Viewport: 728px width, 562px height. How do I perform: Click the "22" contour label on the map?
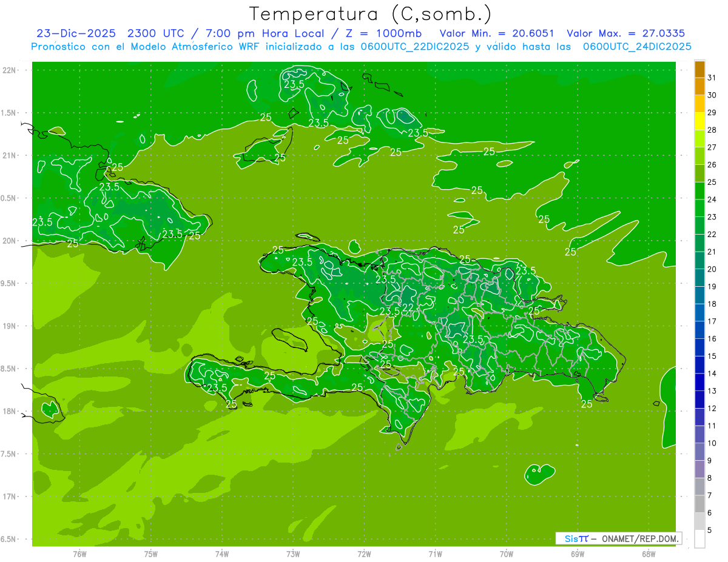click(408, 308)
